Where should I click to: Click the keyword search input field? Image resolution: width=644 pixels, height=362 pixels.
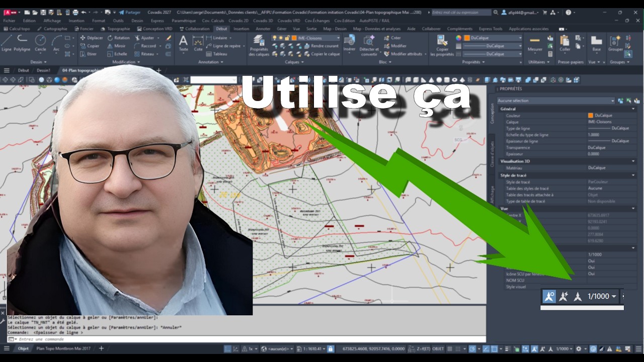click(x=461, y=12)
